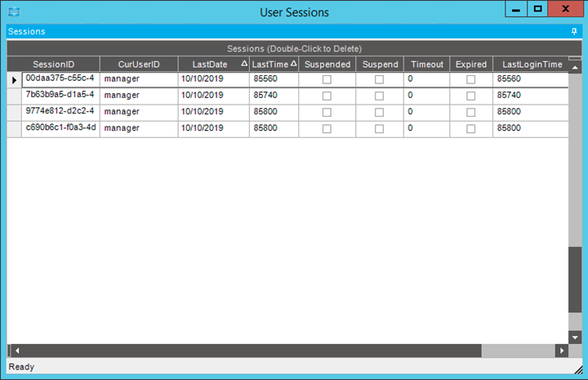Click the horizontal scrollbar left arrow
Viewport: 588px width, 380px height.
tap(17, 351)
